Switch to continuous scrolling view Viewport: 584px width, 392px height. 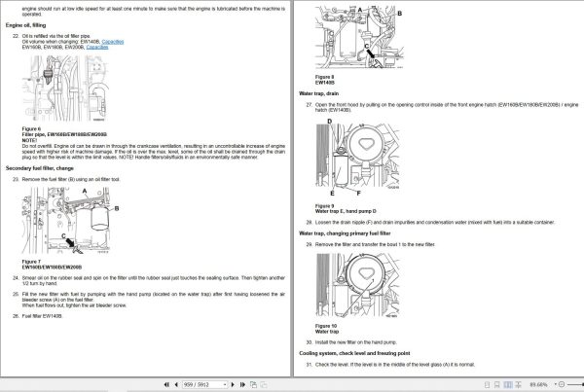[496, 384]
